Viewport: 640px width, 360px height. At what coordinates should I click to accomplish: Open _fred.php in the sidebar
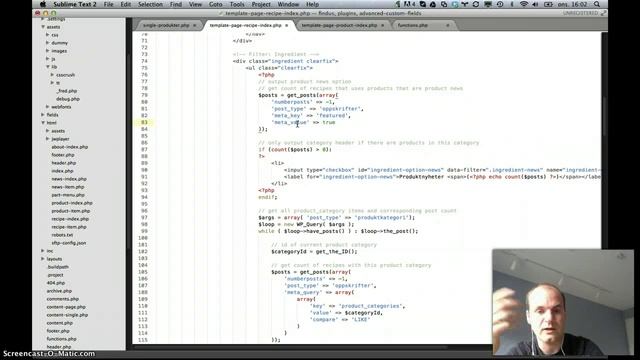tap(67, 91)
